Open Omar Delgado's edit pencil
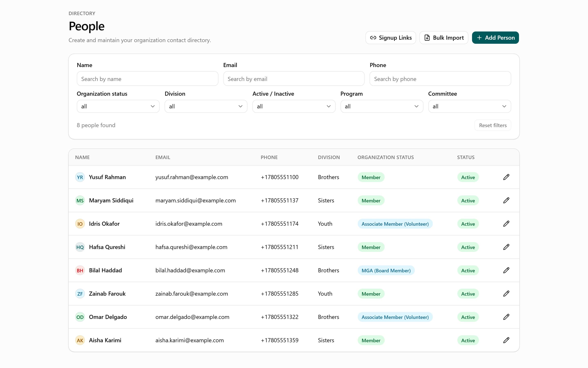The width and height of the screenshot is (588, 368). (x=506, y=317)
